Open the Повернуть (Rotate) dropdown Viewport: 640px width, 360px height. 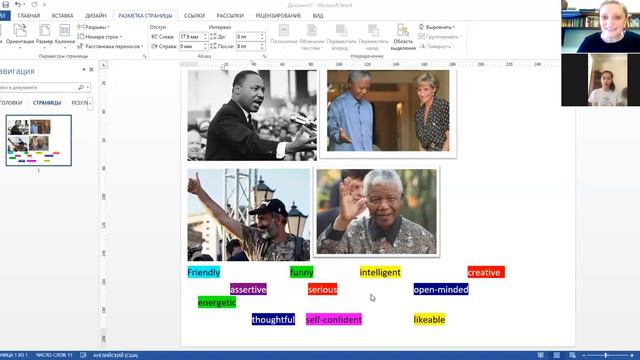436,46
